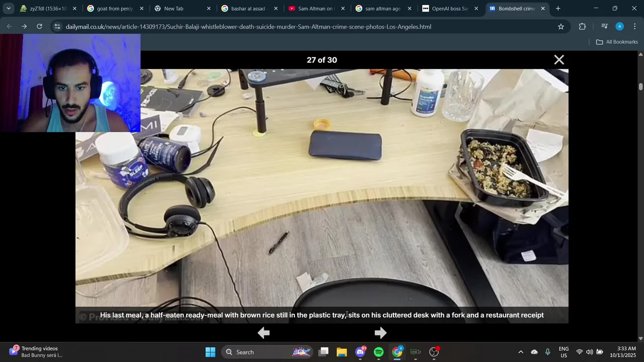View site information icon in address bar
Viewport: 644px width, 362px height.
coord(57,27)
